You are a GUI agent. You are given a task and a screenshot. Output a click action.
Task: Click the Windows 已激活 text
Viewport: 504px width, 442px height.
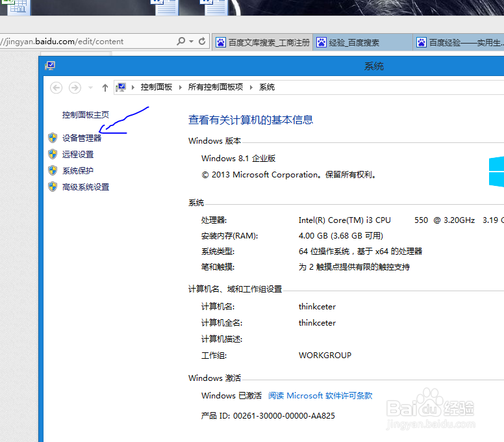pyautogui.click(x=231, y=396)
